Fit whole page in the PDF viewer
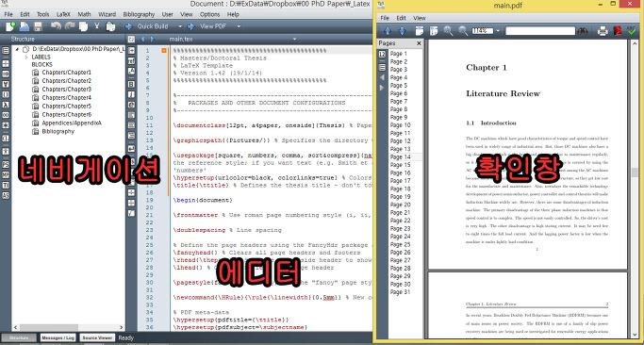This screenshot has height=345, width=644. pyautogui.click(x=434, y=31)
